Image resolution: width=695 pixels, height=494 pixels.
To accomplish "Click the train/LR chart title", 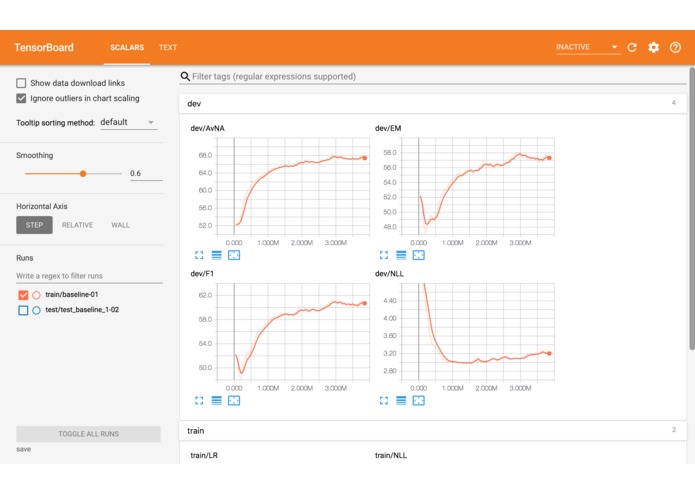I will (204, 455).
